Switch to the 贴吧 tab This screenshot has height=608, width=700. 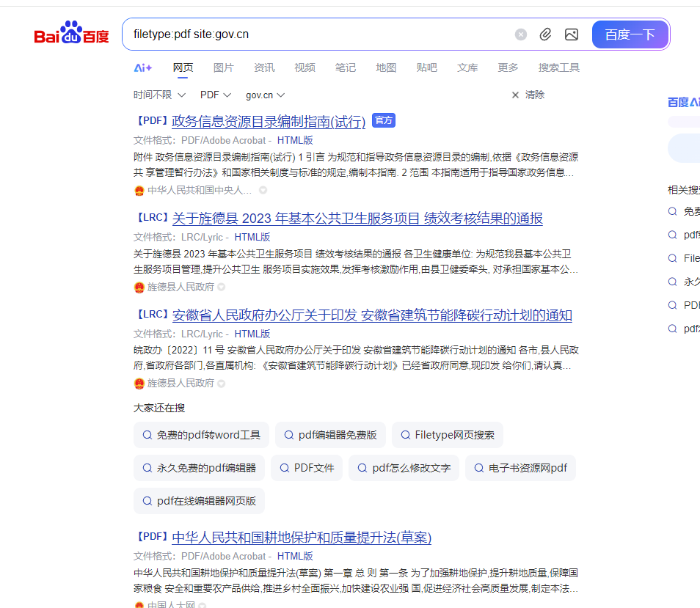pyautogui.click(x=427, y=67)
